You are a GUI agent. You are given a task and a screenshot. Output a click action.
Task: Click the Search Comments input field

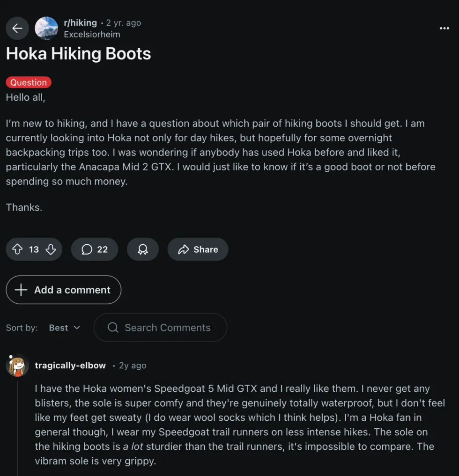pos(167,328)
